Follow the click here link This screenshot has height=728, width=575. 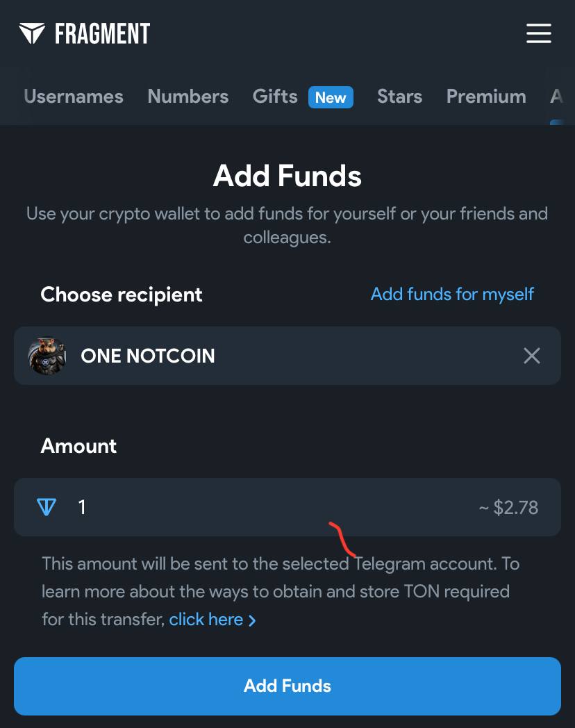pyautogui.click(x=206, y=620)
